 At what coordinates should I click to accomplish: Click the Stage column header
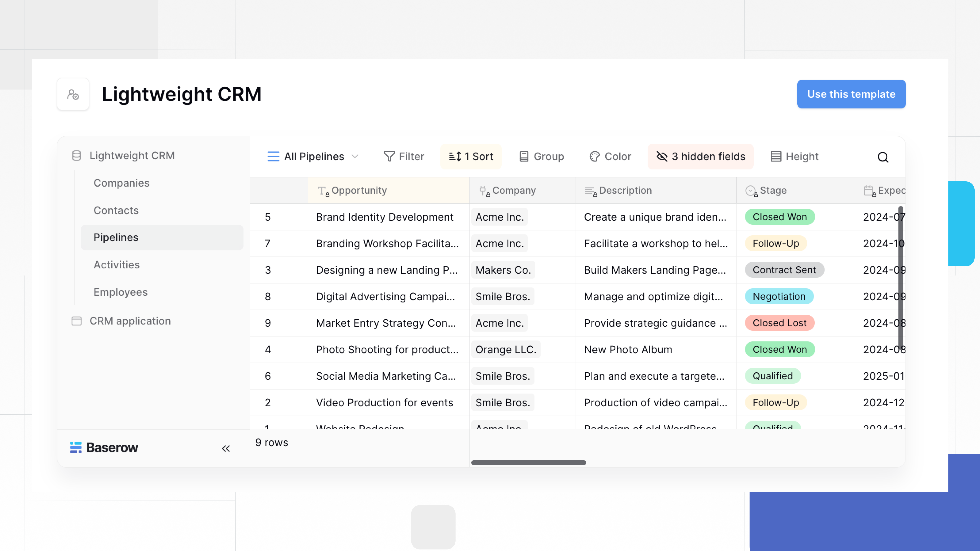point(795,191)
